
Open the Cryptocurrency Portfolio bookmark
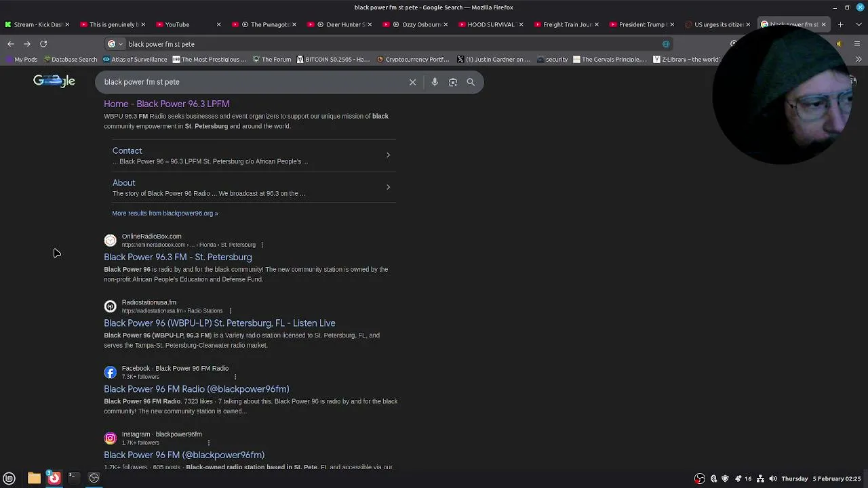(413, 60)
